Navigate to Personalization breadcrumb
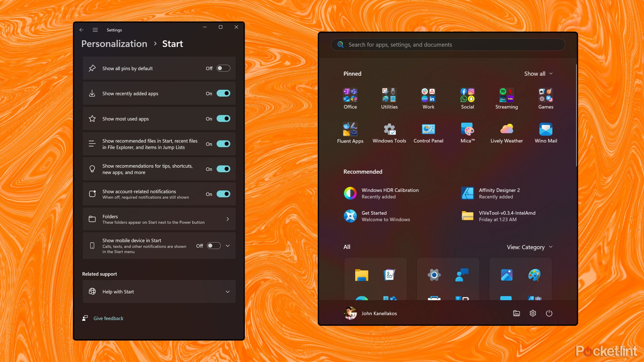644x362 pixels. 114,44
